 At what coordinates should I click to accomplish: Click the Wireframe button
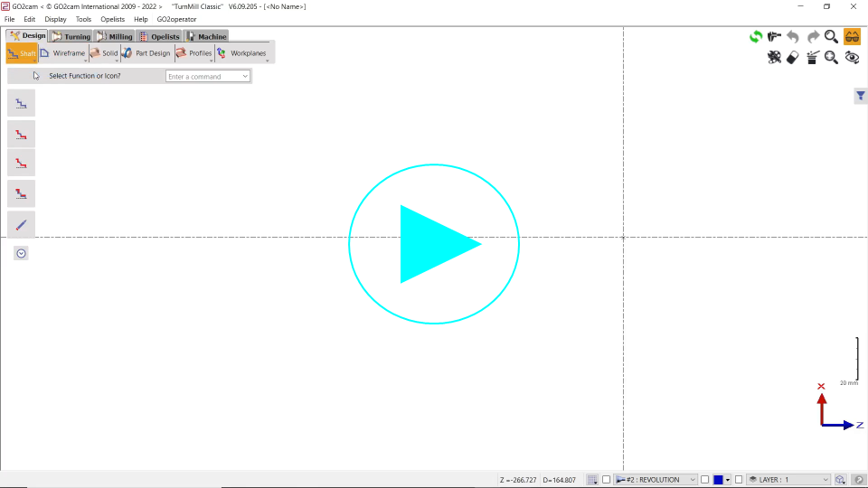coord(62,53)
